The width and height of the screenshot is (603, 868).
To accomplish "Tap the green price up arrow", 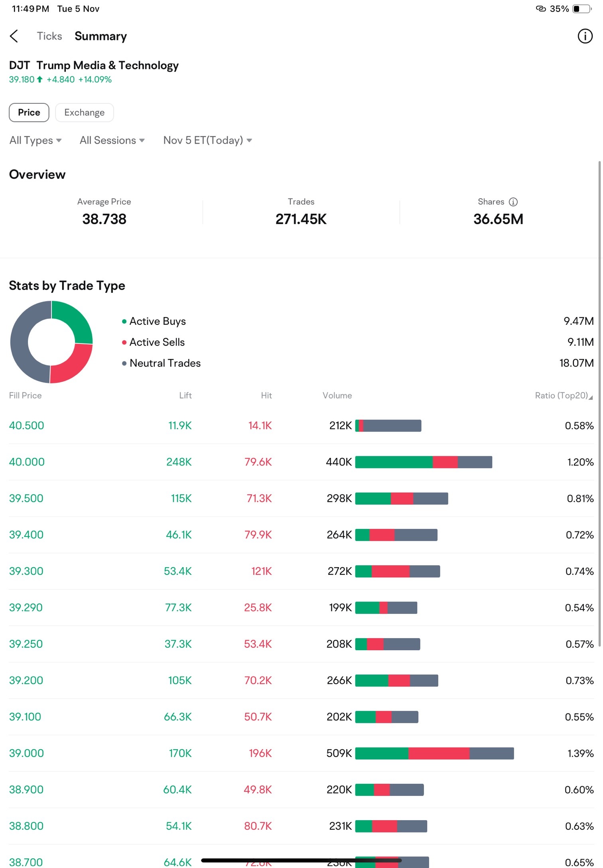I will click(x=39, y=79).
